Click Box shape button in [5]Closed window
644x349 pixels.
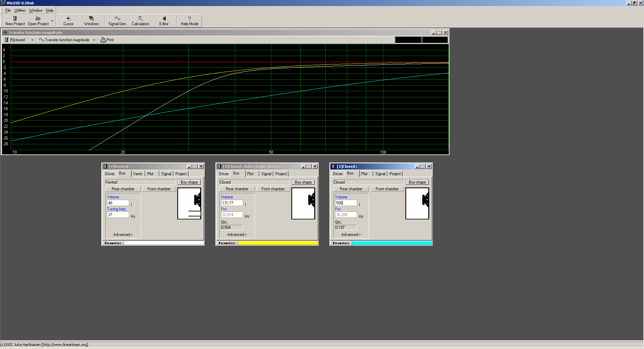(417, 182)
